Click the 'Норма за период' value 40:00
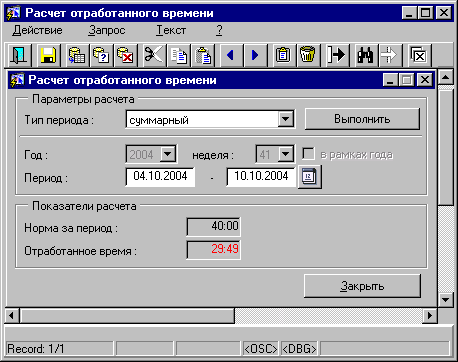The height and width of the screenshot is (362, 458). click(213, 226)
